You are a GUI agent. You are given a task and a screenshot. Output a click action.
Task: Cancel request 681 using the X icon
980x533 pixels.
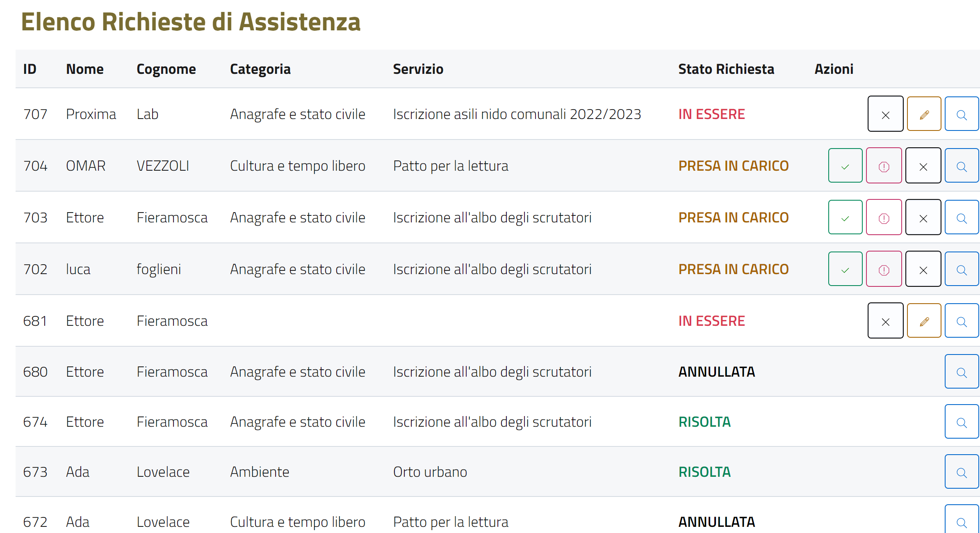coord(885,321)
